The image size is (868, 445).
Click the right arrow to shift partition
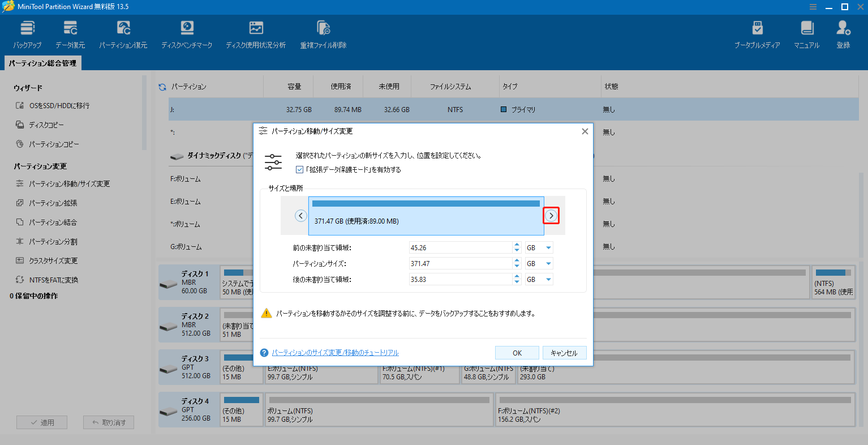[551, 215]
